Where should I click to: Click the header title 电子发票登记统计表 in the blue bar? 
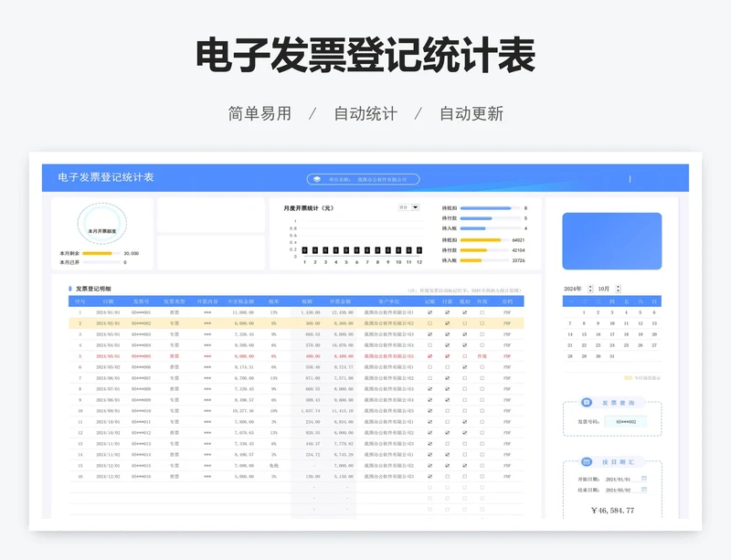pyautogui.click(x=106, y=177)
